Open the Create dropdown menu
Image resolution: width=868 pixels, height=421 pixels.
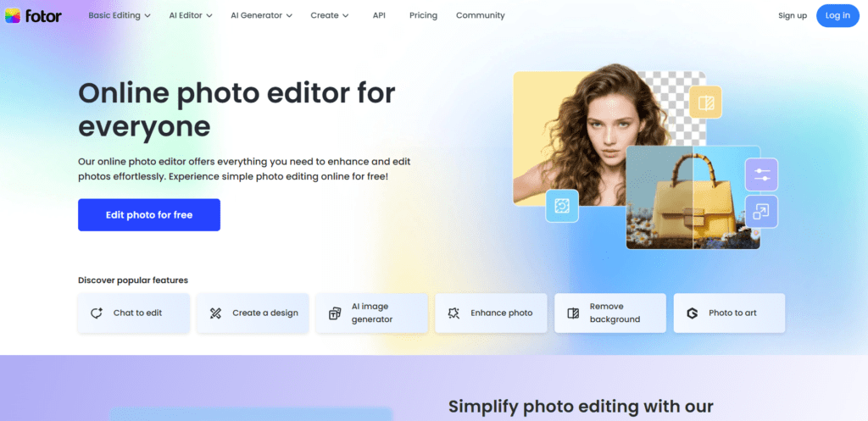pos(330,15)
